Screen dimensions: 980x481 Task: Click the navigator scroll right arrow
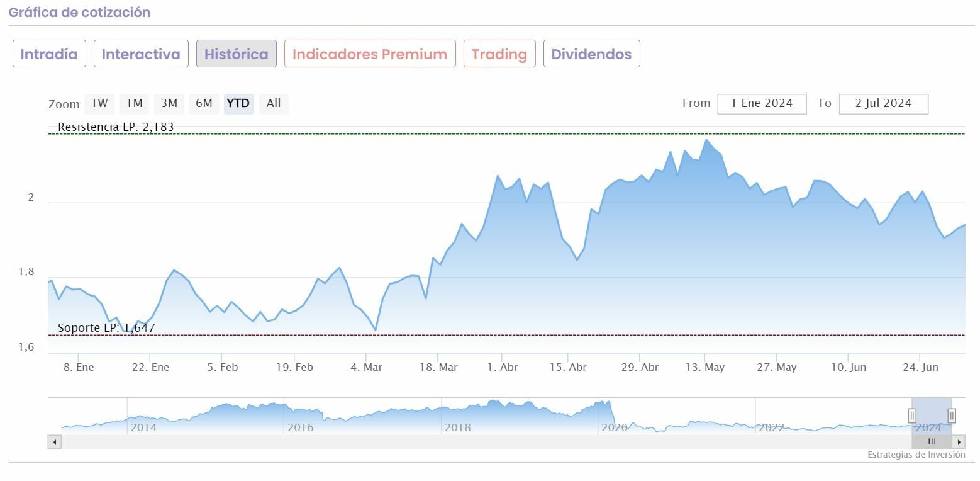click(959, 442)
